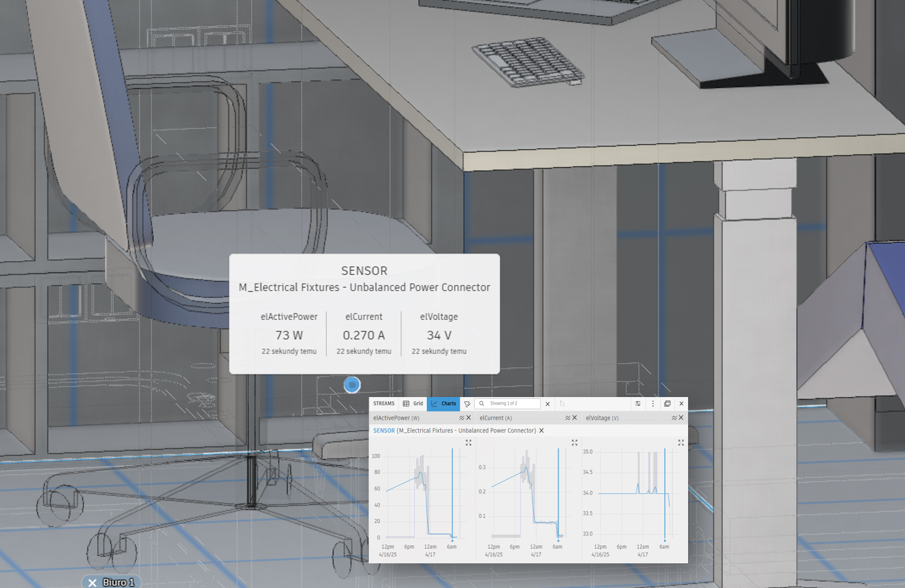This screenshot has width=905, height=588.
Task: Remove the Biuro 1 tag
Action: point(92,582)
